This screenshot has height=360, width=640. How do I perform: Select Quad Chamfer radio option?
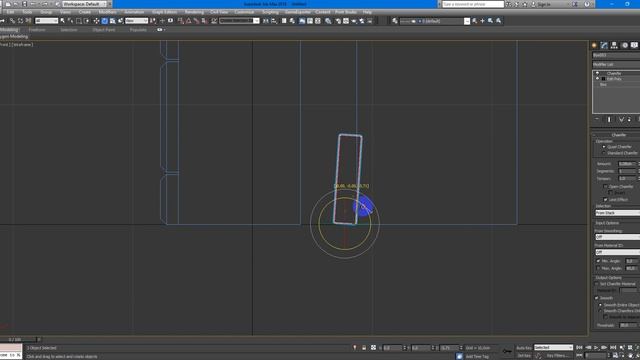[x=604, y=147]
